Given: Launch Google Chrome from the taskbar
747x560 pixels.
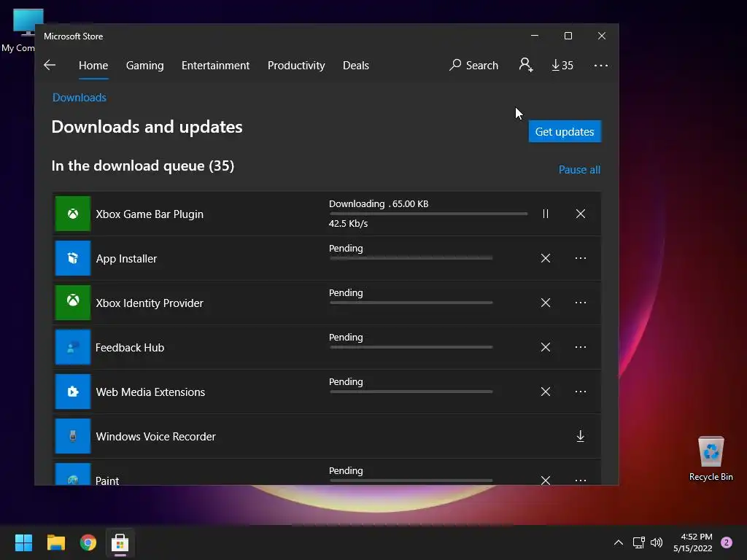Looking at the screenshot, I should (88, 542).
